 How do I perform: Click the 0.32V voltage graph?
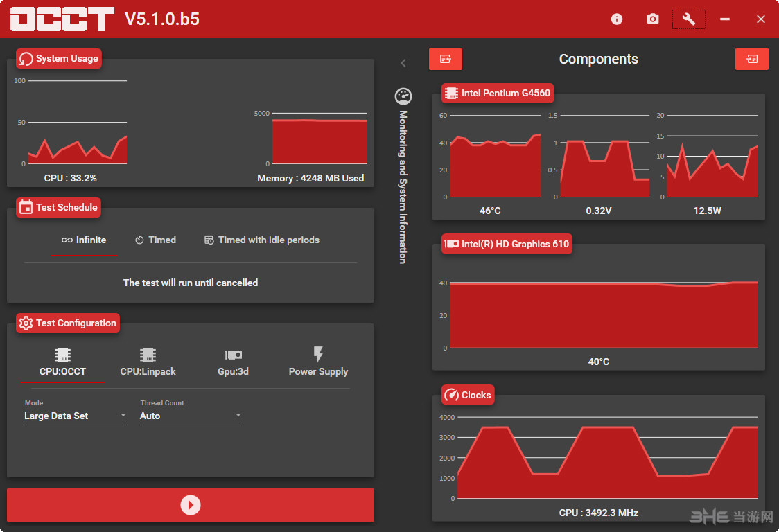click(x=604, y=156)
